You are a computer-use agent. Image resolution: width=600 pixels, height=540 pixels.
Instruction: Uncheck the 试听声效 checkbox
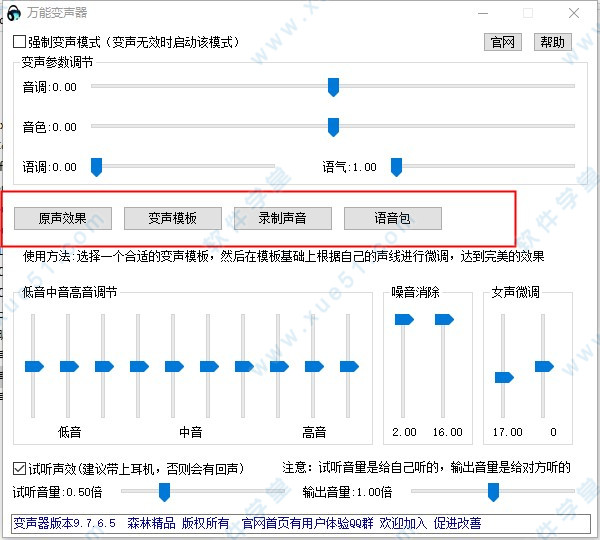click(19, 468)
